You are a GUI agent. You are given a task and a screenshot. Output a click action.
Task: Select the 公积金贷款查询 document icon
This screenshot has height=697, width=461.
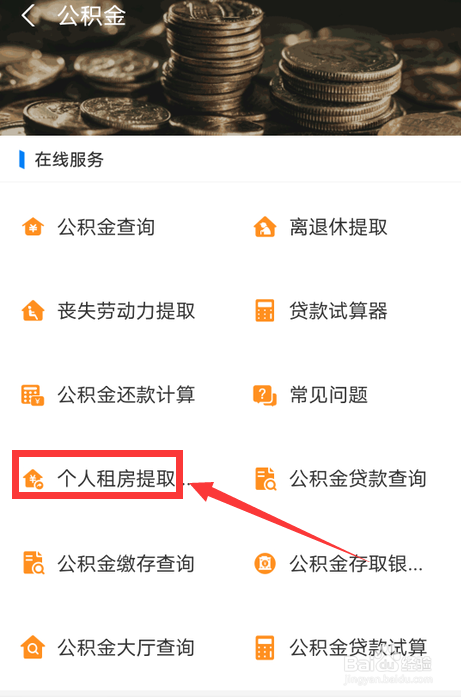coord(265,479)
